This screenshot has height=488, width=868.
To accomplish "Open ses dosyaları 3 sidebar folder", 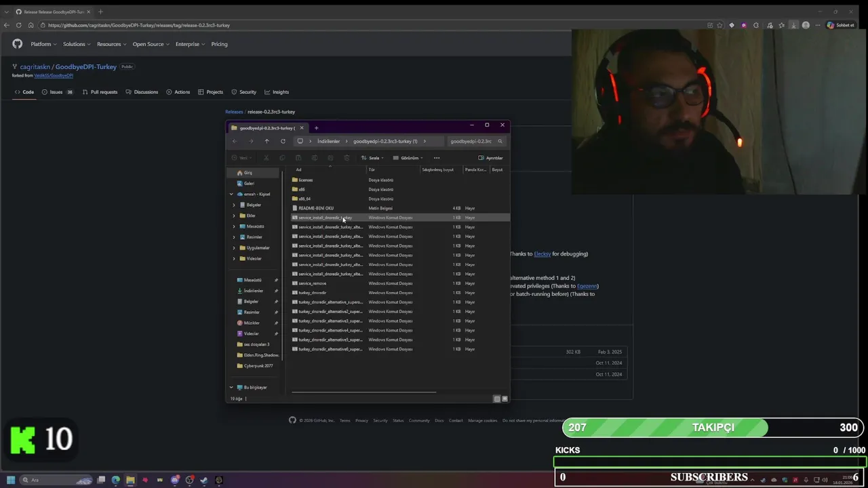I will tap(254, 344).
